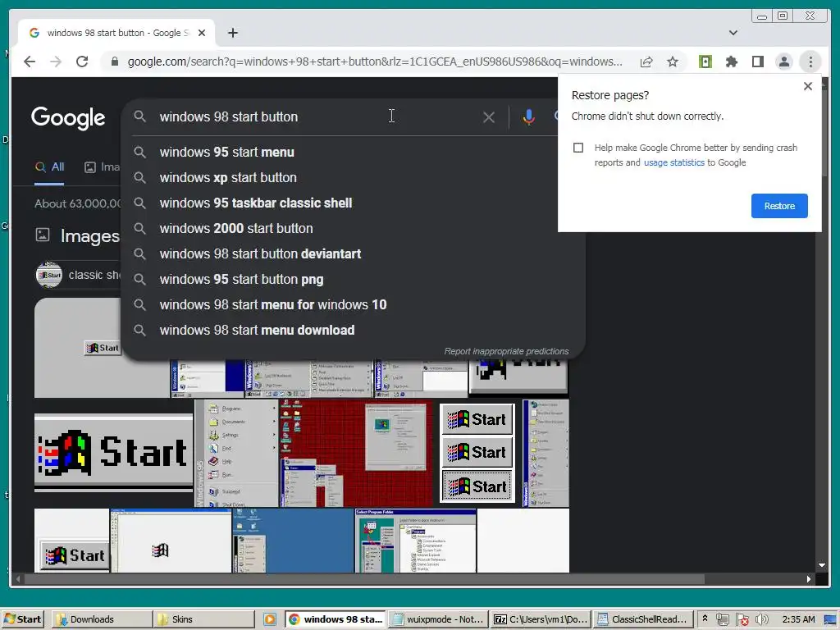Viewport: 840px width, 630px height.
Task: Open the three stacked Start buttons image
Action: pyautogui.click(x=477, y=453)
